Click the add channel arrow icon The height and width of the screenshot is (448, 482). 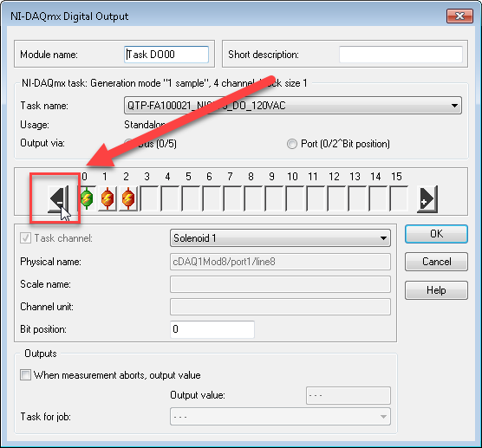(x=427, y=199)
